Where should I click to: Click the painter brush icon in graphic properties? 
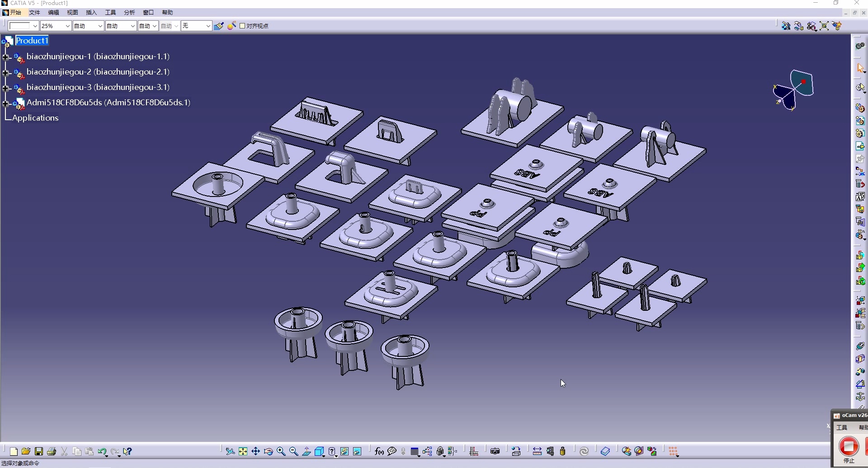click(x=219, y=26)
